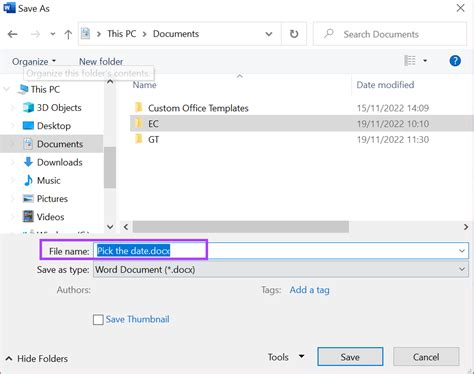This screenshot has width=474, height=374.
Task: Click the 3D Objects cube icon
Action: click(x=28, y=108)
